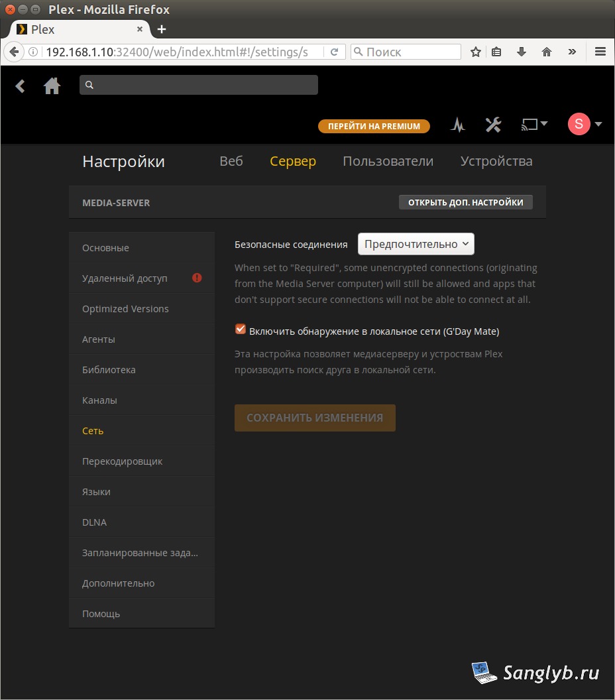Select Агенты in the sidebar
Image resolution: width=615 pixels, height=700 pixels.
coord(142,339)
